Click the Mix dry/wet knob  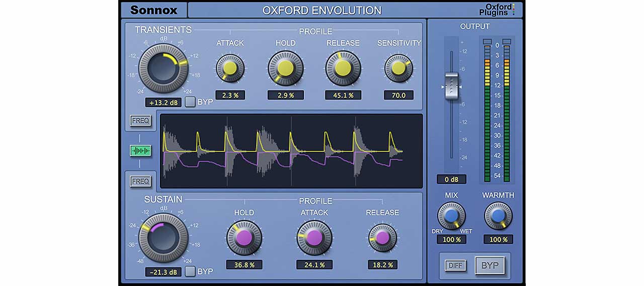point(451,216)
